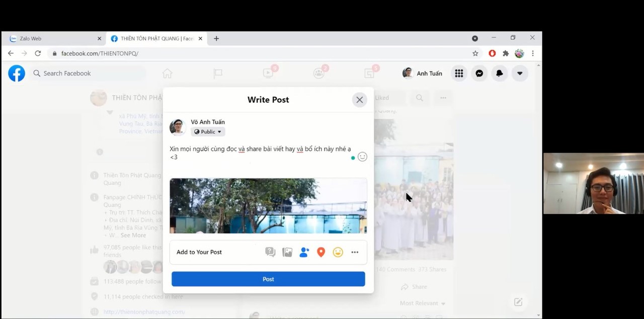The image size is (644, 319).
Task: Expand the account dropdown arrow
Action: 520,73
